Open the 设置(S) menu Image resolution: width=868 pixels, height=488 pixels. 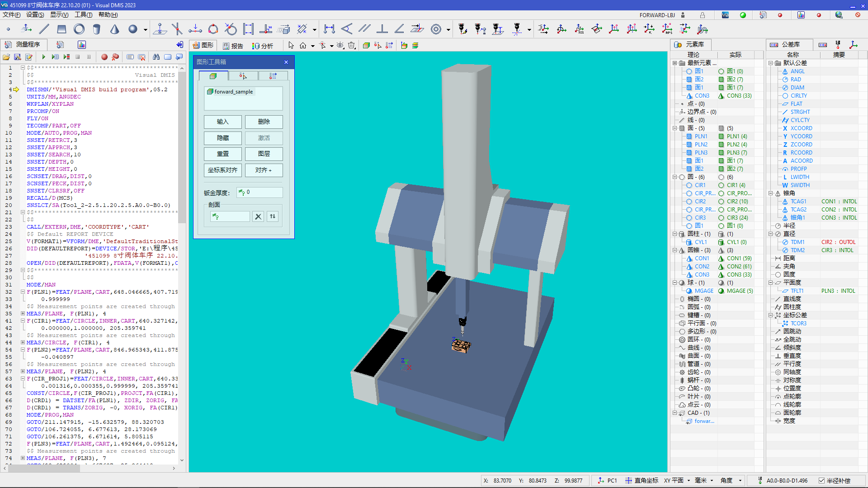pos(35,15)
